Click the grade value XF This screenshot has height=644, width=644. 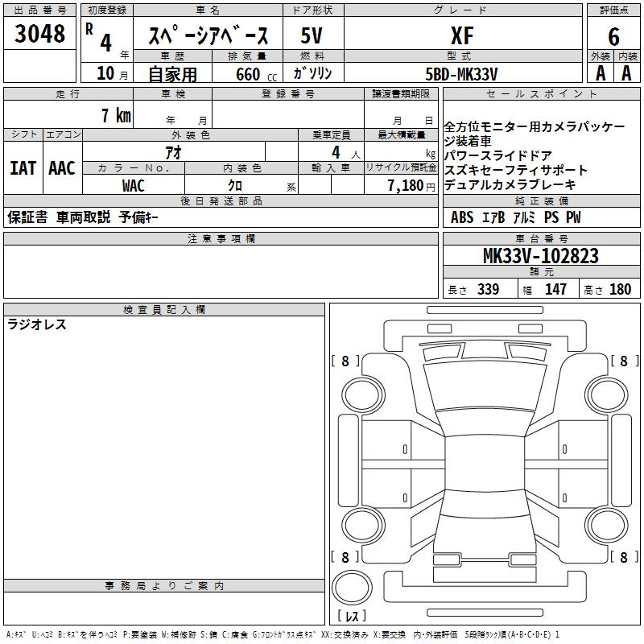462,35
